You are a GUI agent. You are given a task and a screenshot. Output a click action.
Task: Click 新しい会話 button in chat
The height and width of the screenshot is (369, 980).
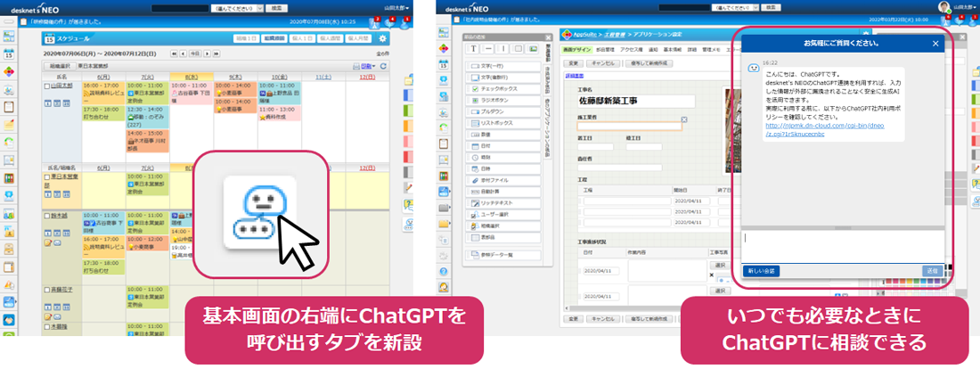point(761,270)
